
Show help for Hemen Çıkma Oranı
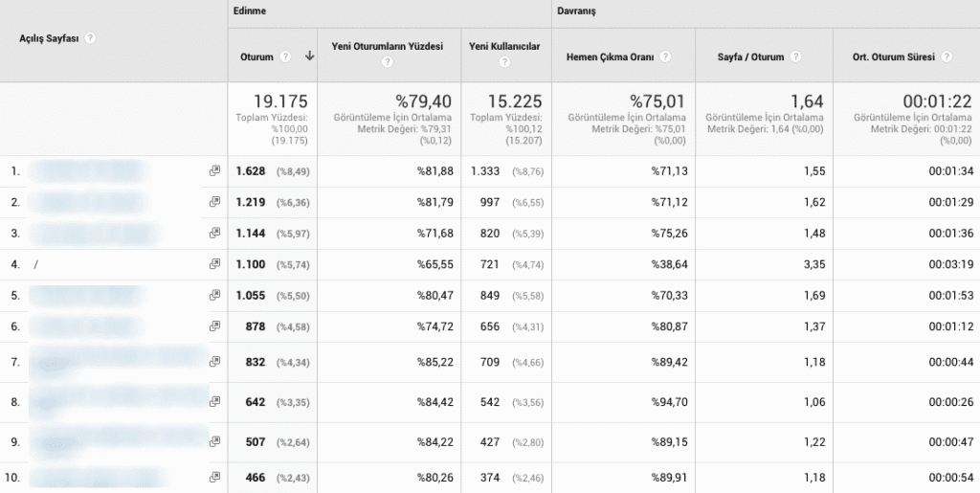665,57
